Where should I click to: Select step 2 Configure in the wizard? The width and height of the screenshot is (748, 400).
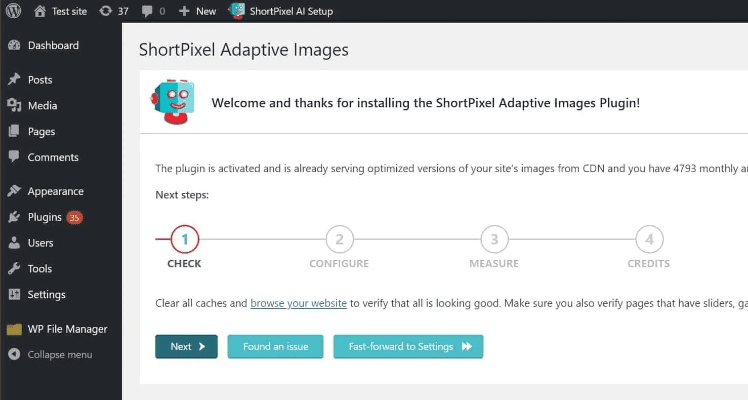tap(339, 240)
